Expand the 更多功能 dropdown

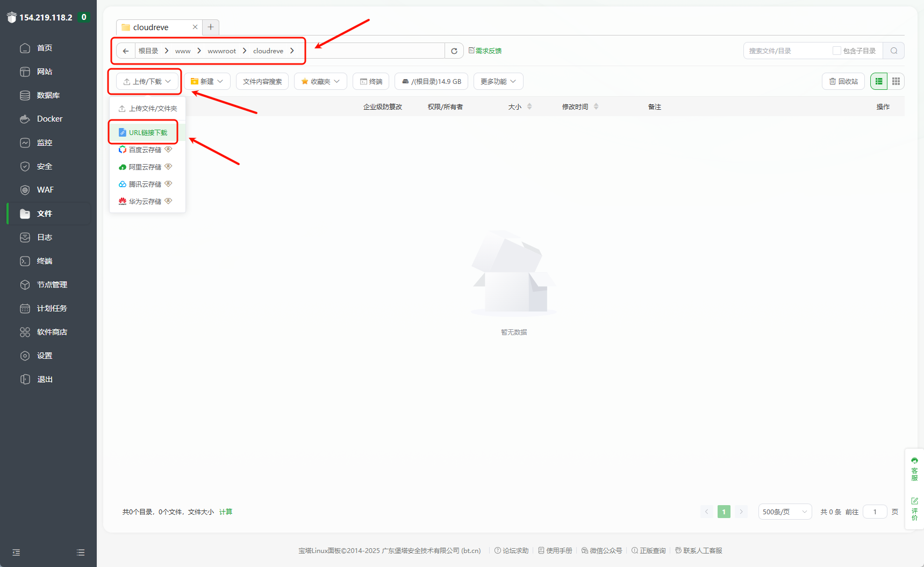pos(498,82)
